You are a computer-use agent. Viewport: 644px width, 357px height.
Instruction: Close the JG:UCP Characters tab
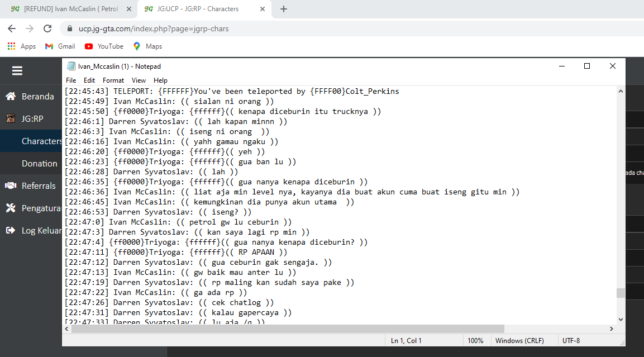pyautogui.click(x=263, y=9)
